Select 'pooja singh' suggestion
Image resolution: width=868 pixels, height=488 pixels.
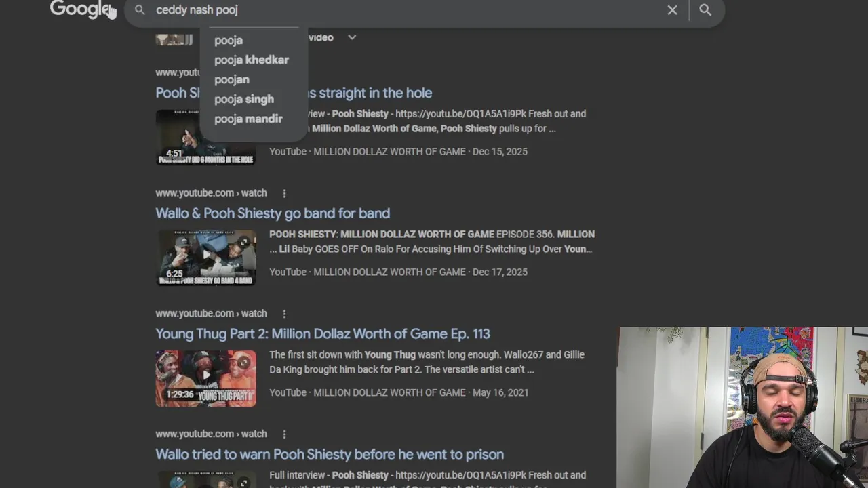(244, 99)
